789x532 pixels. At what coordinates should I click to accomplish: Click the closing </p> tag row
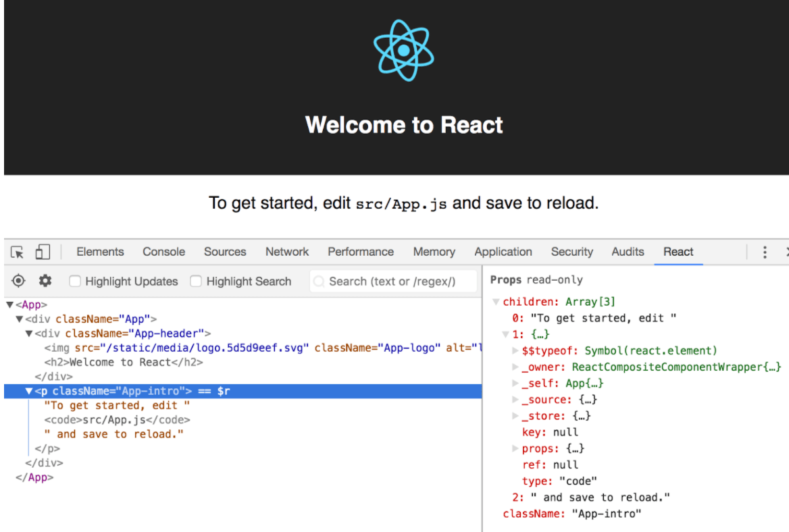point(243,448)
